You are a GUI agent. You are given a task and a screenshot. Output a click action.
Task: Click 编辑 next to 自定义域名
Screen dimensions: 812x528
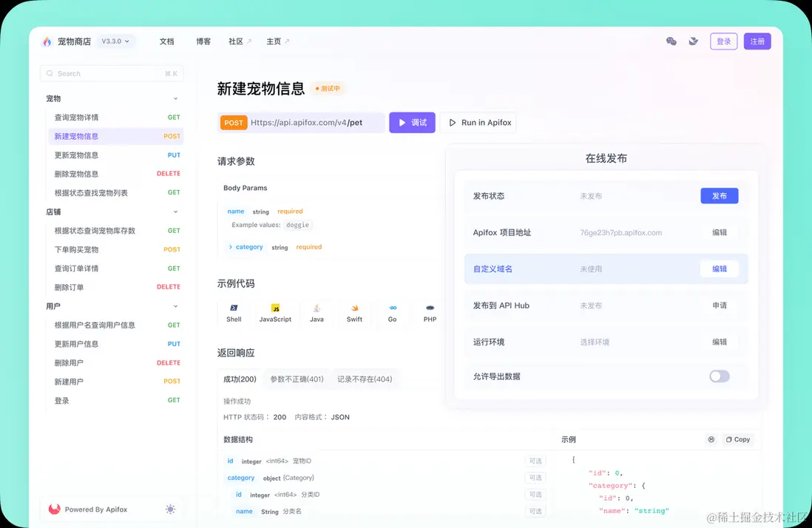pyautogui.click(x=718, y=268)
